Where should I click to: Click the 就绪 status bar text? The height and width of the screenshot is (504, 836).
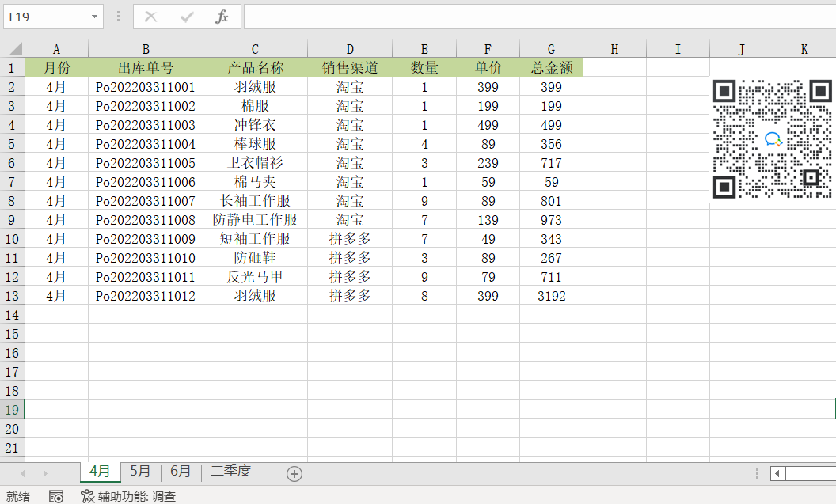tap(18, 497)
